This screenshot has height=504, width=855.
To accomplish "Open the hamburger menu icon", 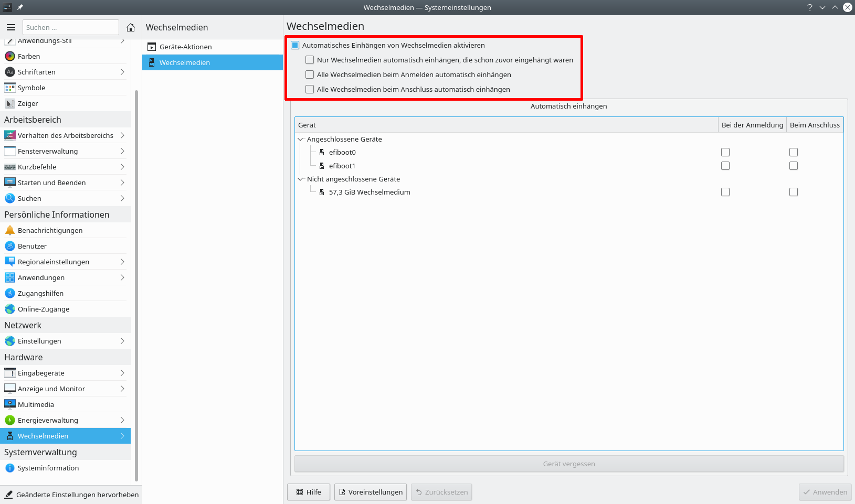I will tap(11, 27).
